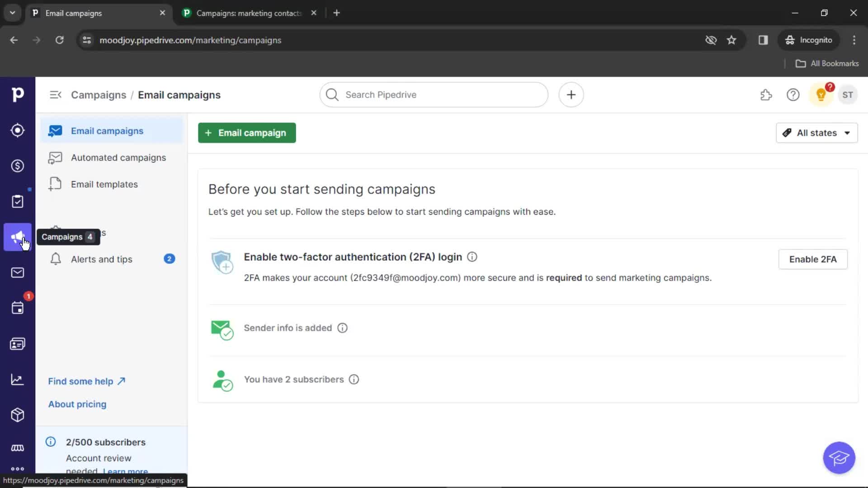Open ST account avatar menu
This screenshot has height=488, width=868.
tap(848, 95)
